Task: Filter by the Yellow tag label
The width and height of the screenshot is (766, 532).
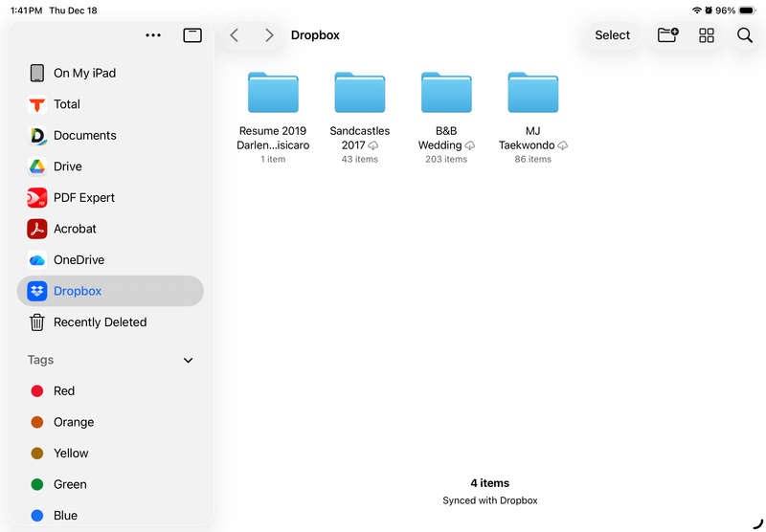Action: pyautogui.click(x=71, y=454)
